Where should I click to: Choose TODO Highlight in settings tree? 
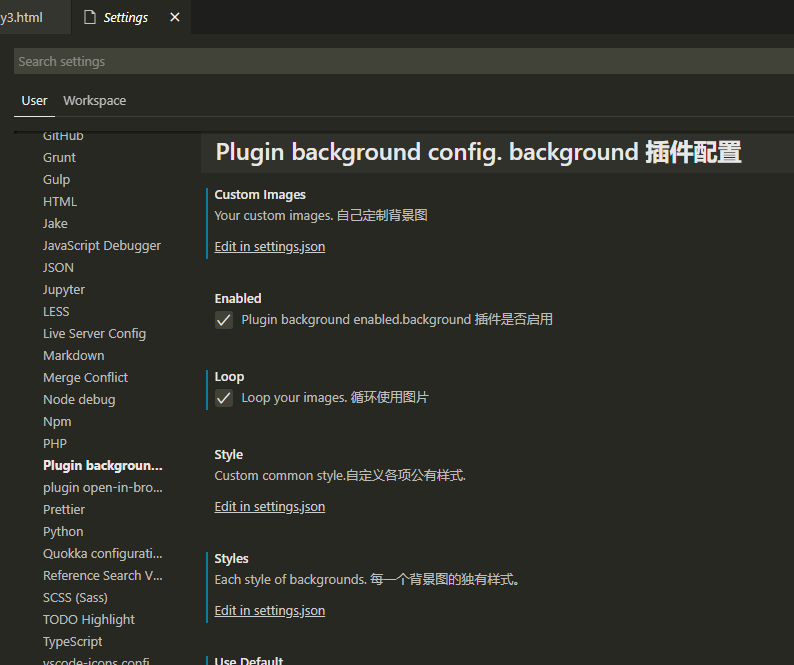pos(89,620)
